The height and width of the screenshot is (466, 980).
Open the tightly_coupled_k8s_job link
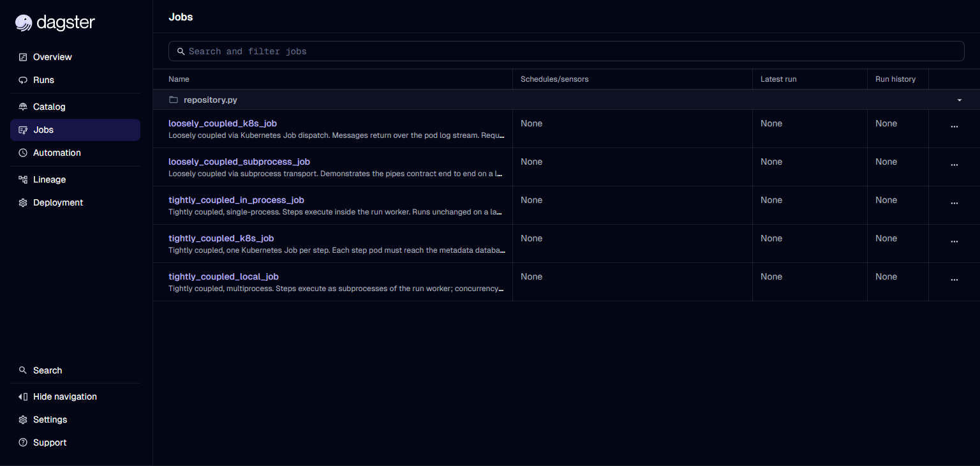[221, 238]
